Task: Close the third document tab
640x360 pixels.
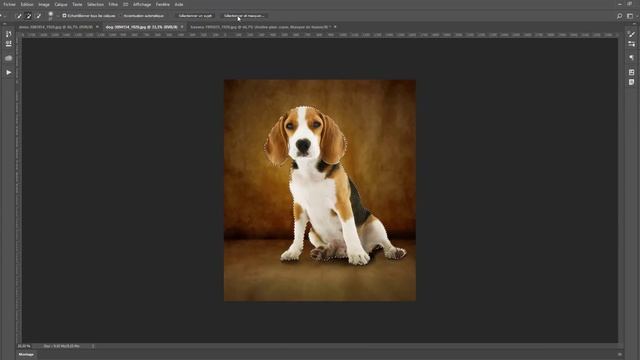Action: [335, 27]
